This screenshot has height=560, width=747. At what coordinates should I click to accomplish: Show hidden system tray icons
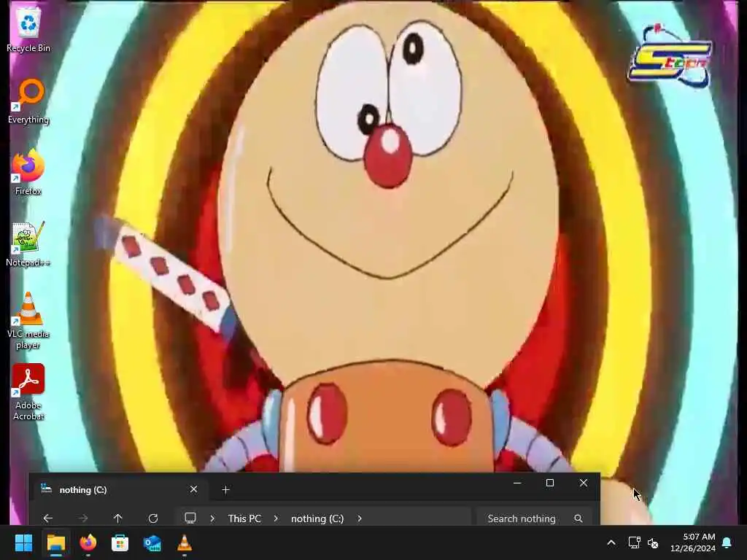(611, 542)
